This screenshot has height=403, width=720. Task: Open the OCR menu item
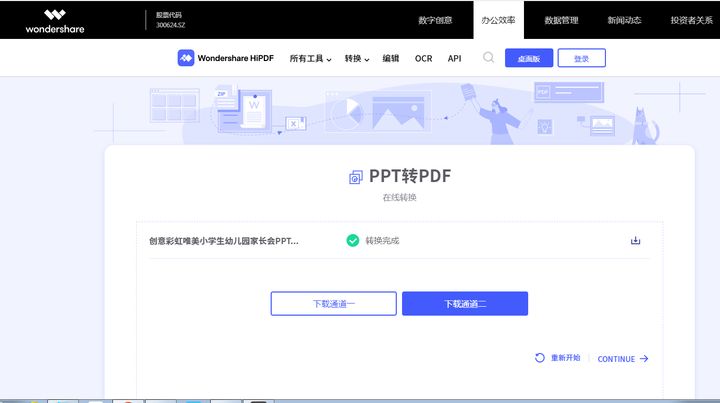click(423, 59)
